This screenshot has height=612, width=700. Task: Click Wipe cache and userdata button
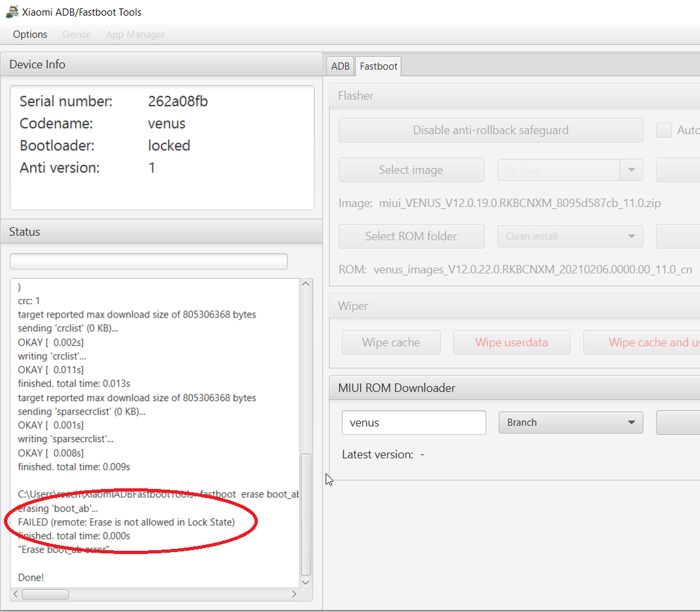click(x=642, y=342)
